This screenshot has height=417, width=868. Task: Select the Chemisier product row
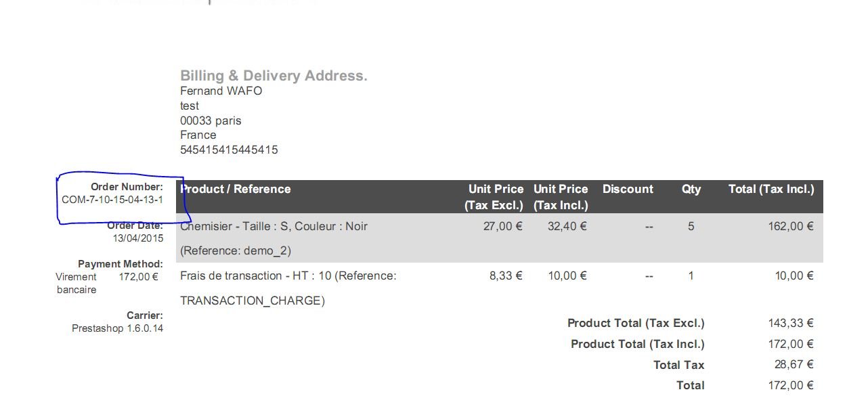(x=500, y=238)
